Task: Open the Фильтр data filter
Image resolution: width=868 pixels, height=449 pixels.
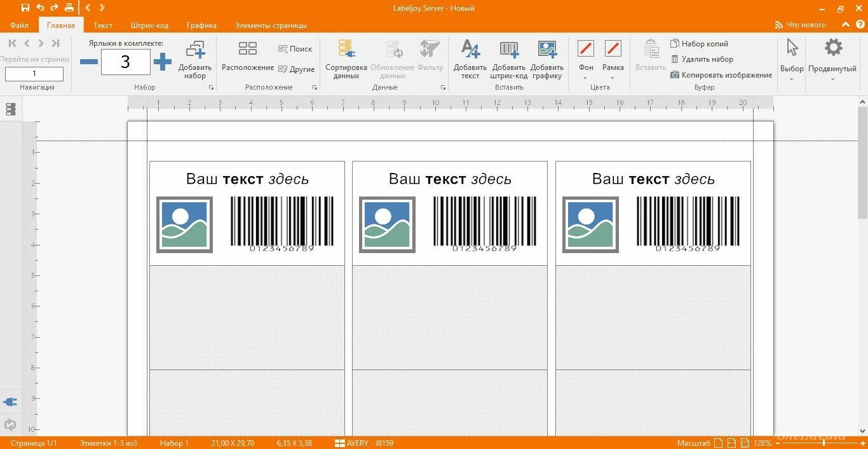Action: point(430,56)
